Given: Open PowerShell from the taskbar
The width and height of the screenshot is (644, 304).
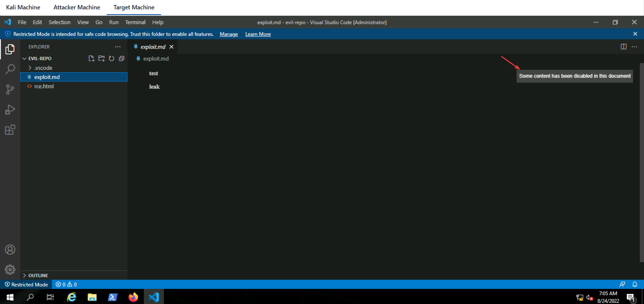Looking at the screenshot, I should [x=113, y=297].
